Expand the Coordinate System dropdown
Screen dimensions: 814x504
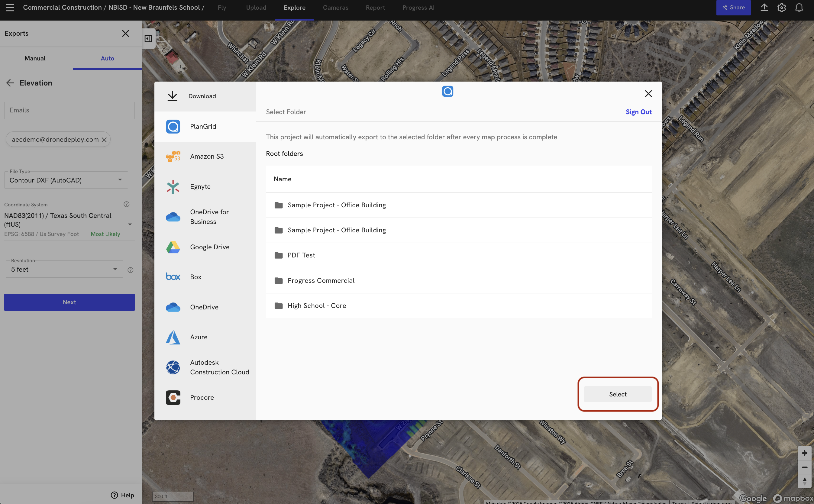pos(130,224)
